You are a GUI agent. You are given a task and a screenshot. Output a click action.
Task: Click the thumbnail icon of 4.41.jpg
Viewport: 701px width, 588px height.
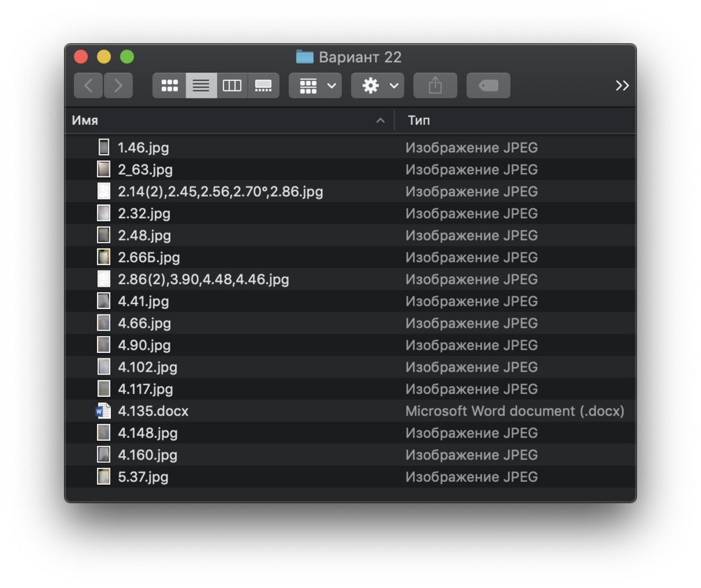(x=104, y=301)
